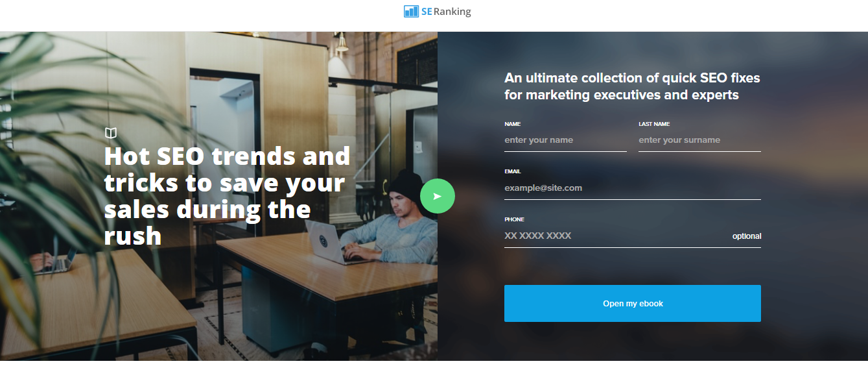Click the SE Ranking bar-chart logo icon
This screenshot has height=368, width=868.
411,11
